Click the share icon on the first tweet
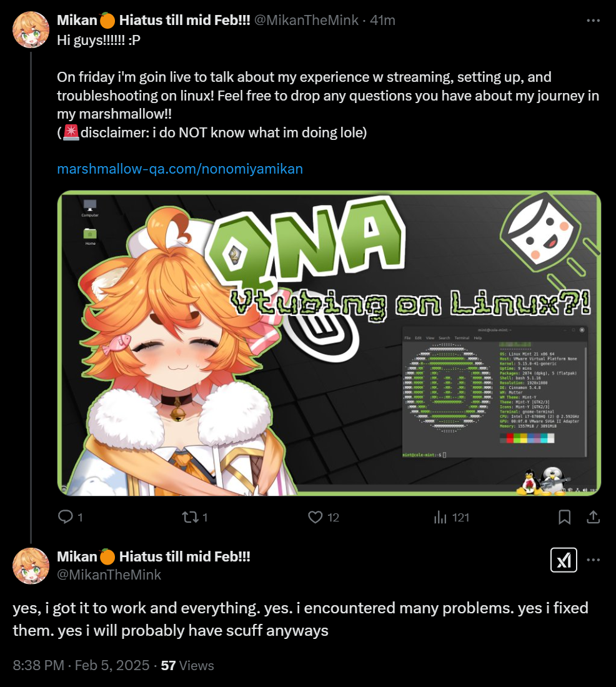 [x=594, y=518]
